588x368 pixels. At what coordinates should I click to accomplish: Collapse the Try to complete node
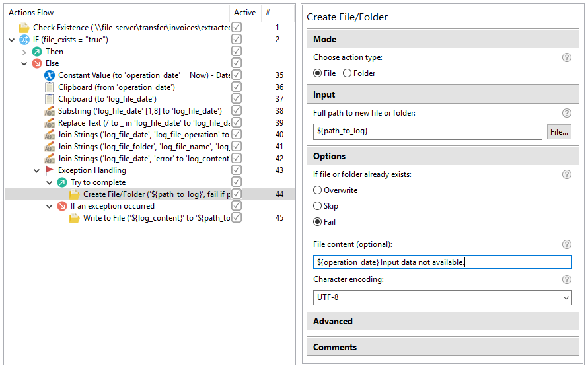click(49, 183)
